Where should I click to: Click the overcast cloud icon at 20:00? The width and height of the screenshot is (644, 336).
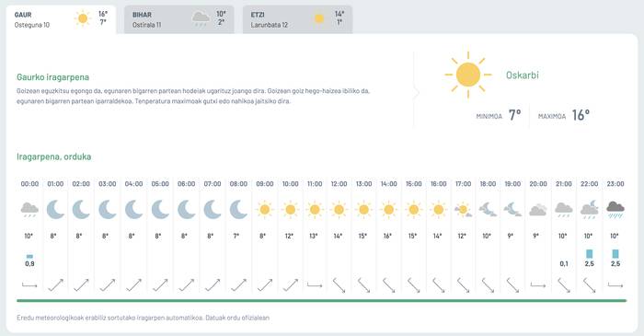coord(538,210)
